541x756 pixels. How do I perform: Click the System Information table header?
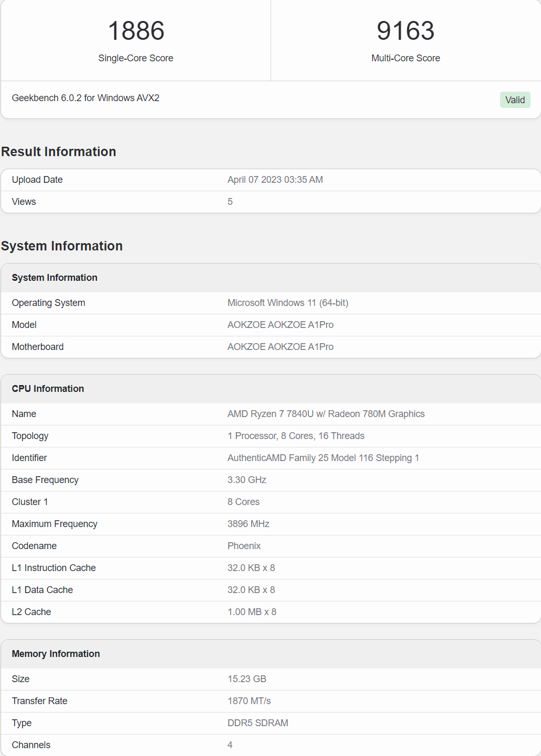tap(55, 278)
